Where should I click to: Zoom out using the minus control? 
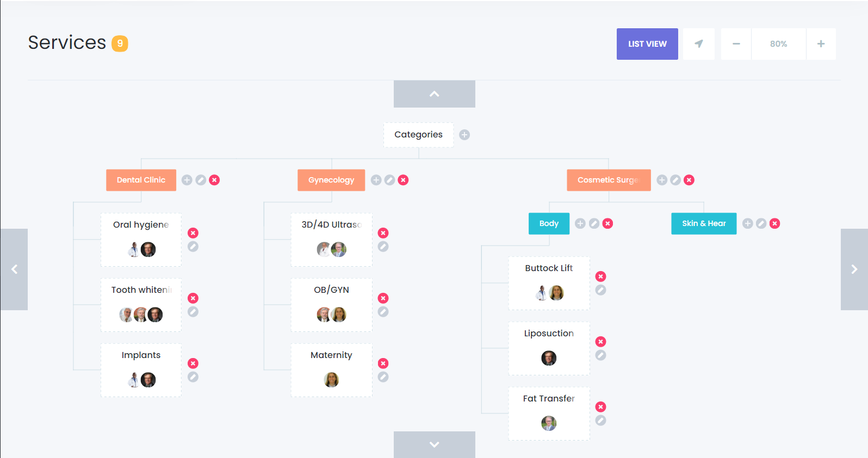click(736, 44)
